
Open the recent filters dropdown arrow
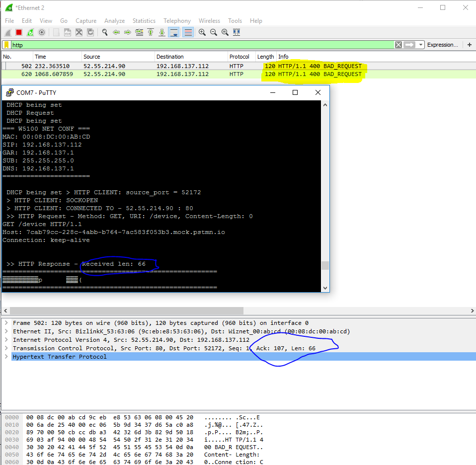421,45
